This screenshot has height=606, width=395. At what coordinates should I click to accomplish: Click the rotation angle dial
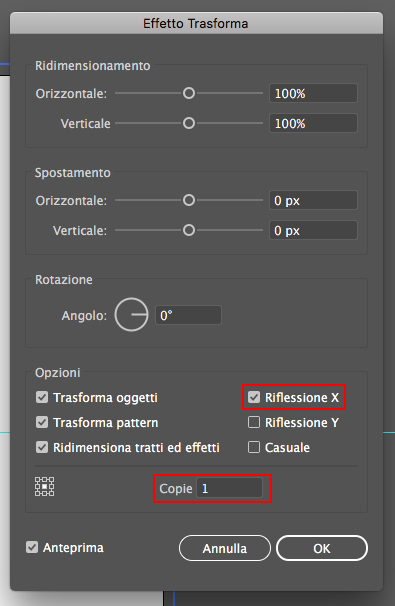(131, 315)
